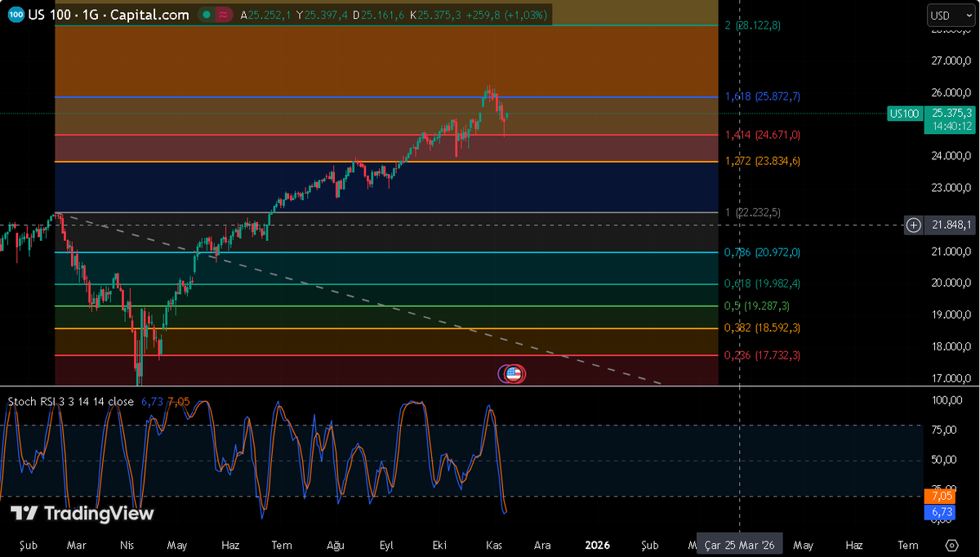Click the countdown timer 14:40:12
This screenshot has height=557, width=980.
(951, 126)
